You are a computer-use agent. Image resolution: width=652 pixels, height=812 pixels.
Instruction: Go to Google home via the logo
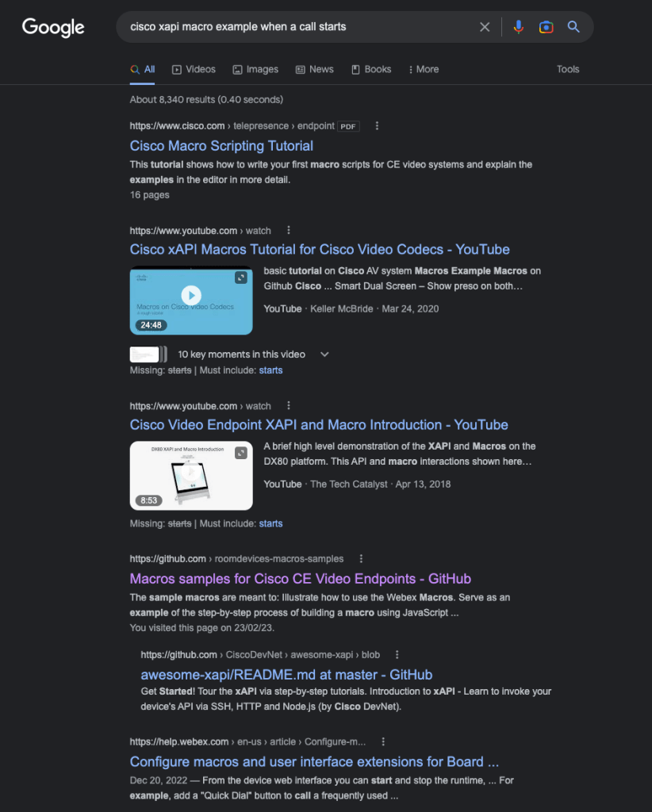[53, 28]
